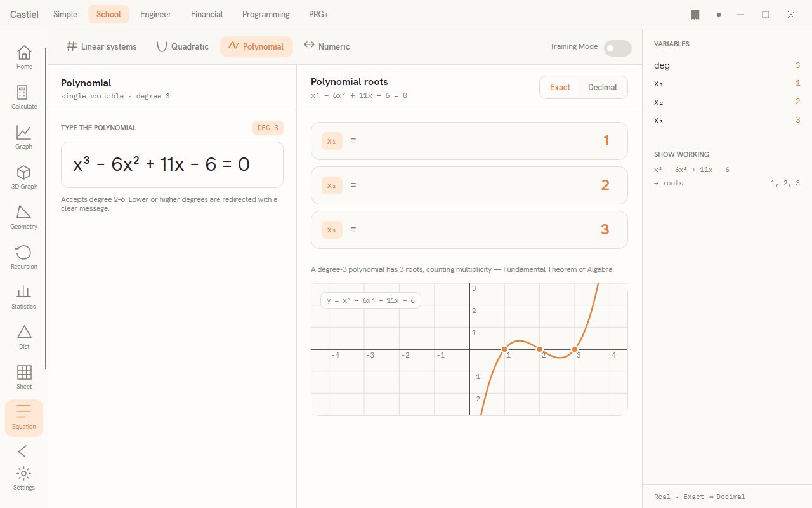Viewport: 812px width, 508px height.
Task: Minimize the Castiel window
Action: click(740, 15)
